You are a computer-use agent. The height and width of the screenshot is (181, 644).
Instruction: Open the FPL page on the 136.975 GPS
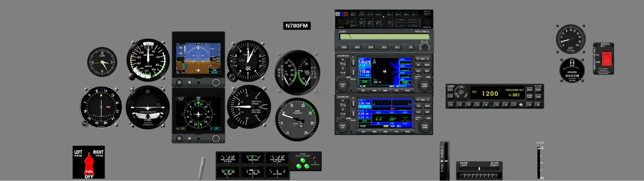(396, 90)
